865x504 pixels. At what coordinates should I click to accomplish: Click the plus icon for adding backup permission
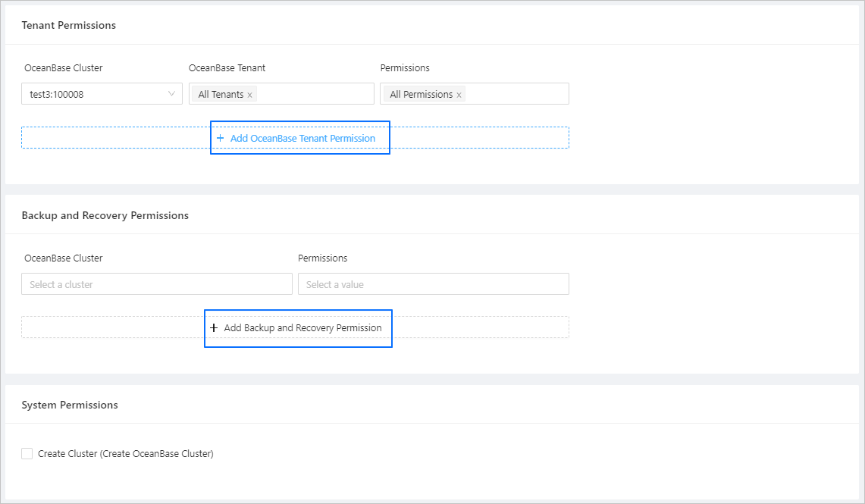point(214,328)
